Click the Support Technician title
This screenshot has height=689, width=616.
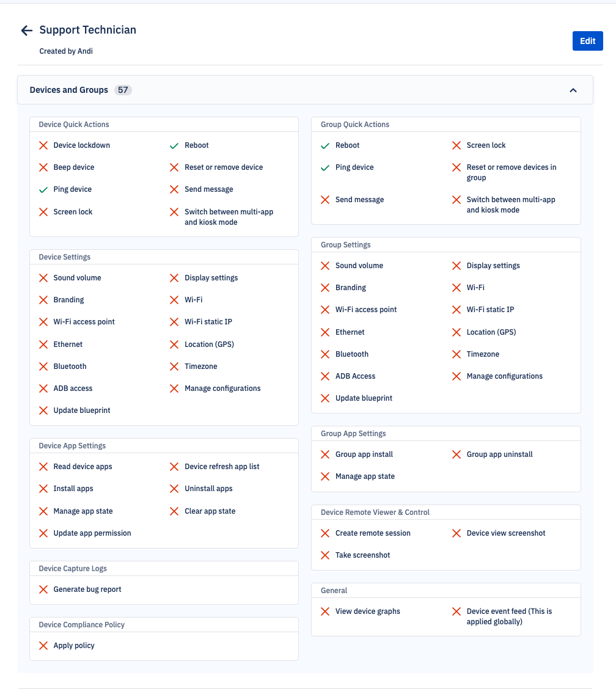click(88, 30)
